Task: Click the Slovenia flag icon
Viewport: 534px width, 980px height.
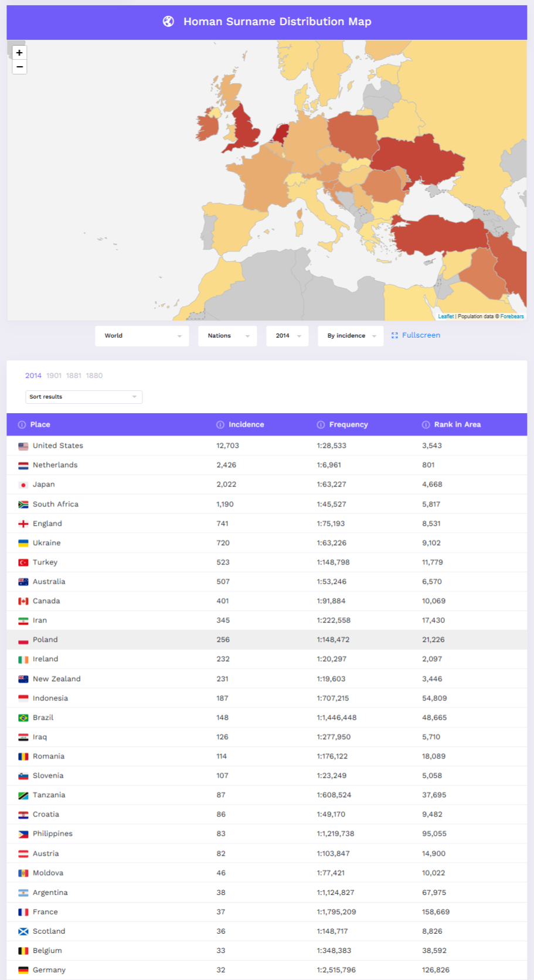Action: coord(23,775)
